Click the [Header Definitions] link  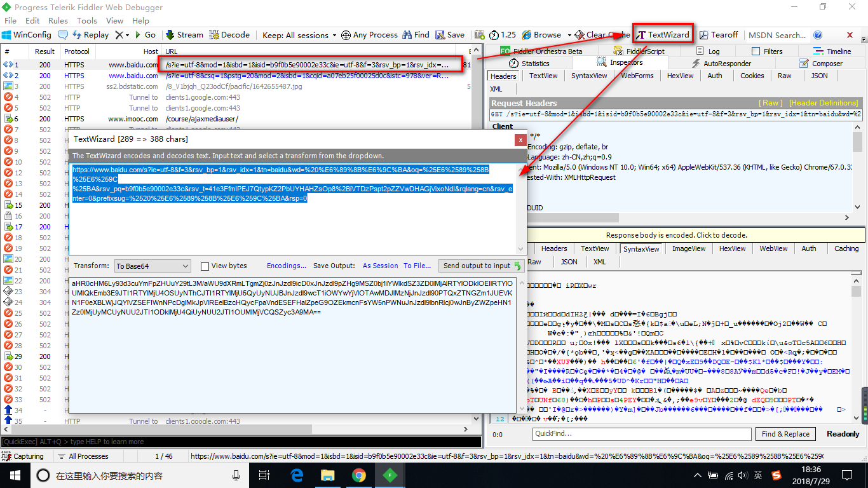pos(823,103)
